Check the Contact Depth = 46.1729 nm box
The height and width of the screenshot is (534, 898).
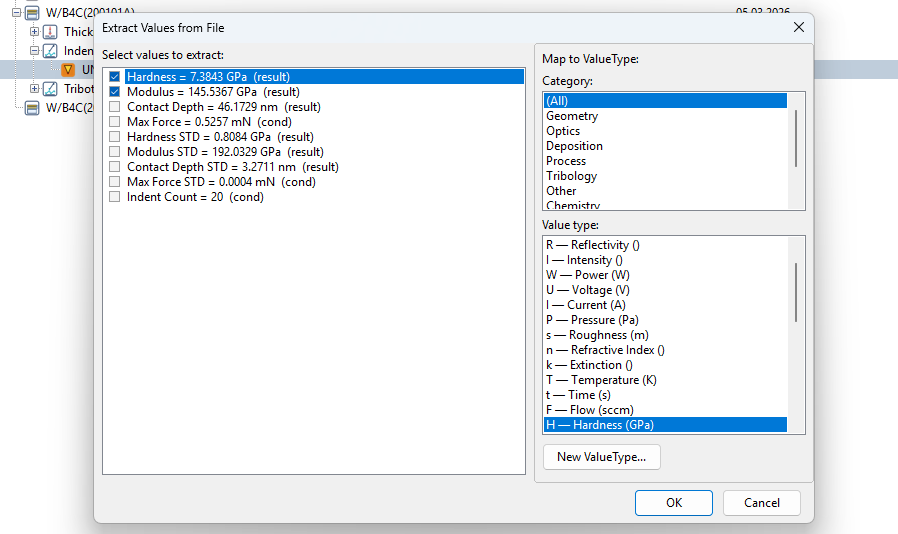(x=115, y=107)
